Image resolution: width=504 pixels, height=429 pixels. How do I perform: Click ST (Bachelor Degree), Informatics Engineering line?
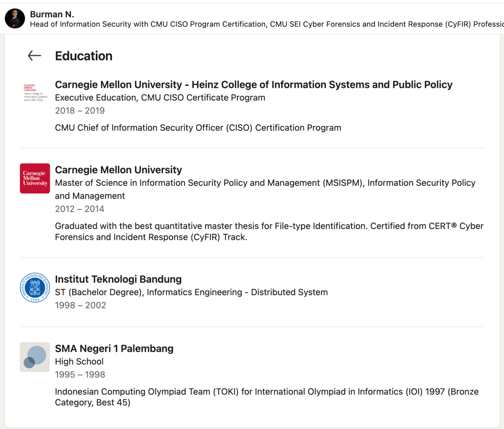pyautogui.click(x=191, y=292)
